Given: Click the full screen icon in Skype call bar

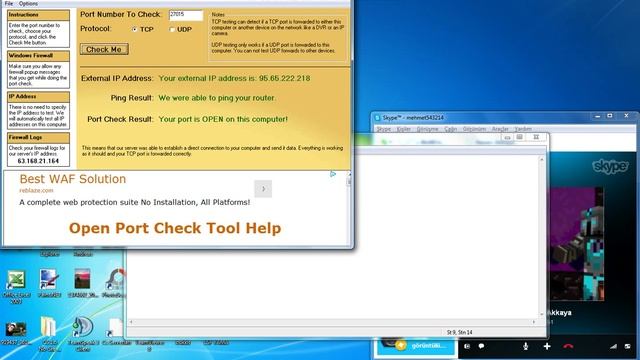Looking at the screenshot, I should 628,346.
